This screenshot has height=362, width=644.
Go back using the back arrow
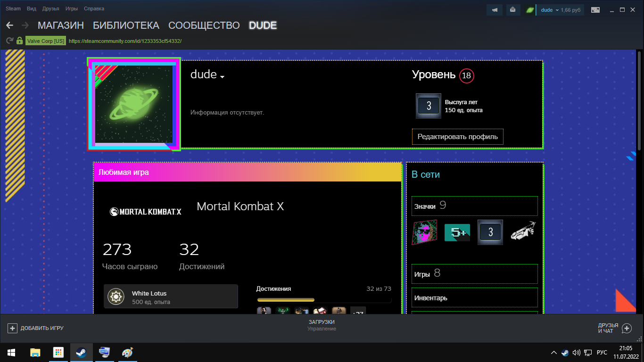point(9,25)
